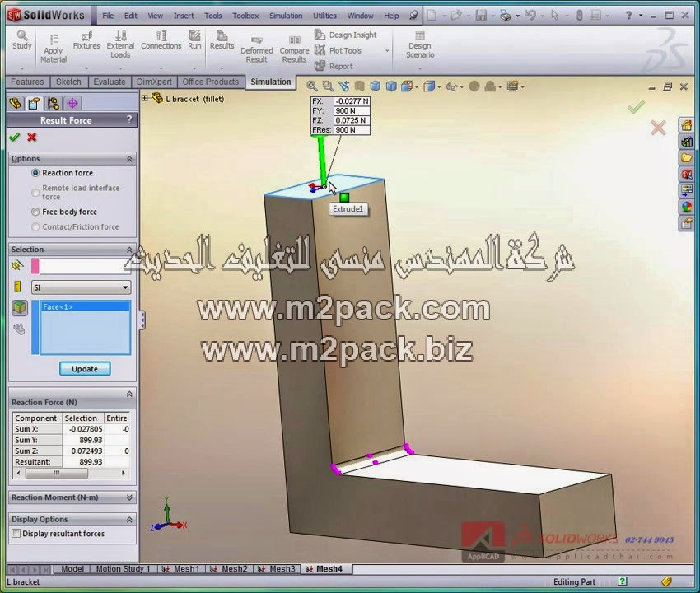Open the Results tool

[x=222, y=40]
